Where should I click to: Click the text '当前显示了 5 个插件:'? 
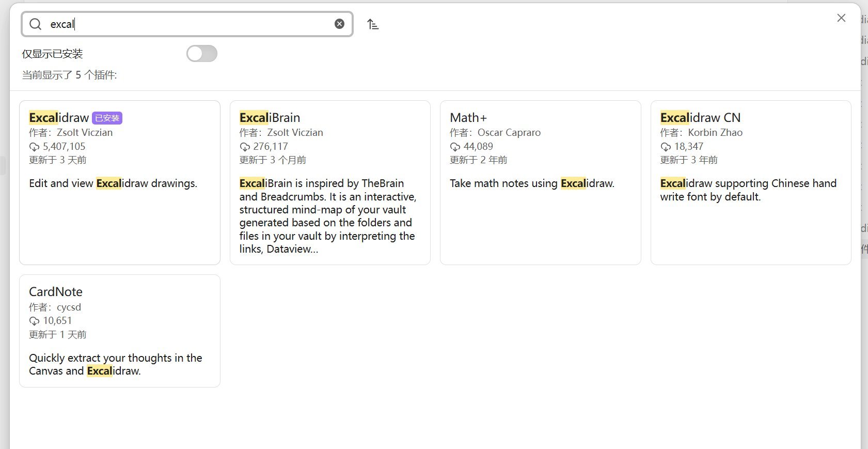tap(69, 75)
